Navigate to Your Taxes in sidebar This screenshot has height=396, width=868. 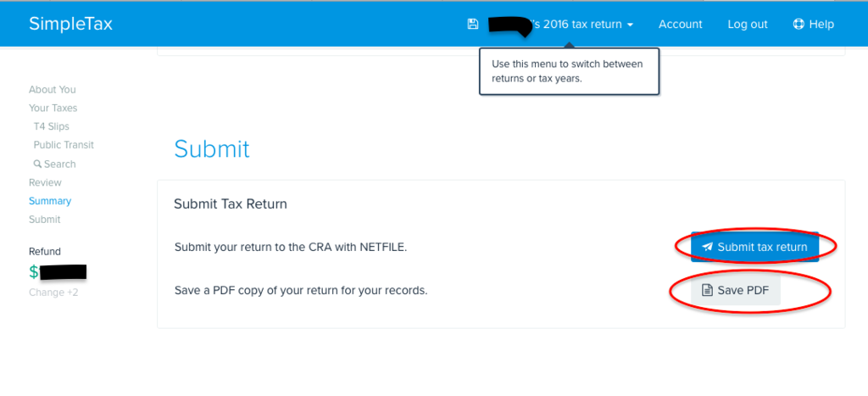pyautogui.click(x=53, y=108)
